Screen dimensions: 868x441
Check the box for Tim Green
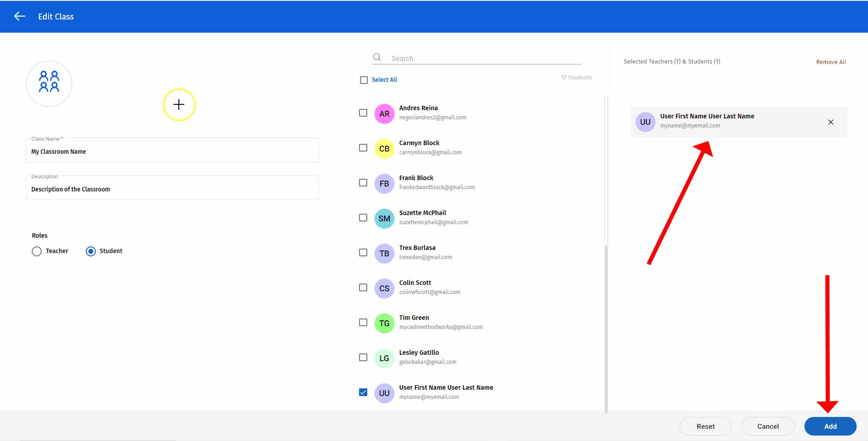[x=363, y=322]
